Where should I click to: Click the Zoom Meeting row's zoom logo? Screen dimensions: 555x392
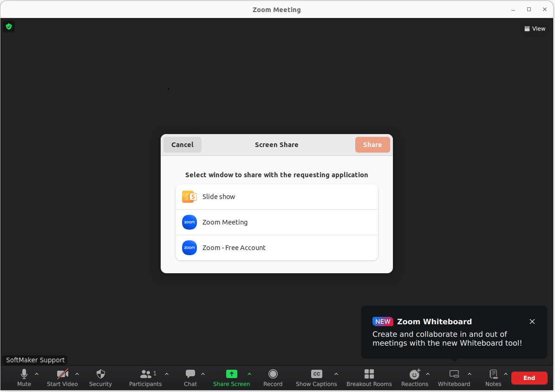point(189,222)
